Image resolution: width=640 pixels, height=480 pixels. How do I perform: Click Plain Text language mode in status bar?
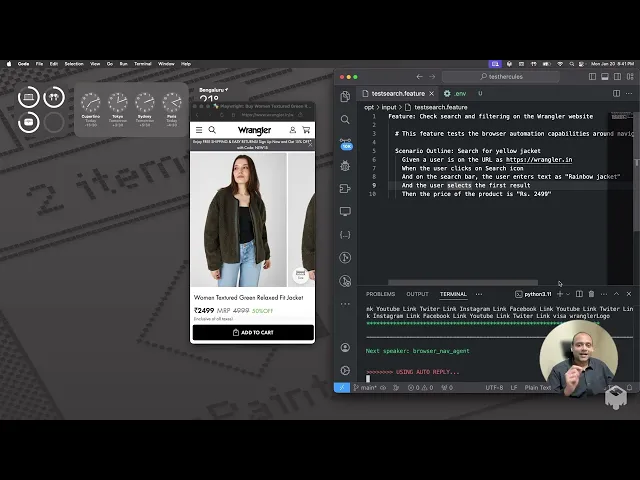[x=538, y=387]
